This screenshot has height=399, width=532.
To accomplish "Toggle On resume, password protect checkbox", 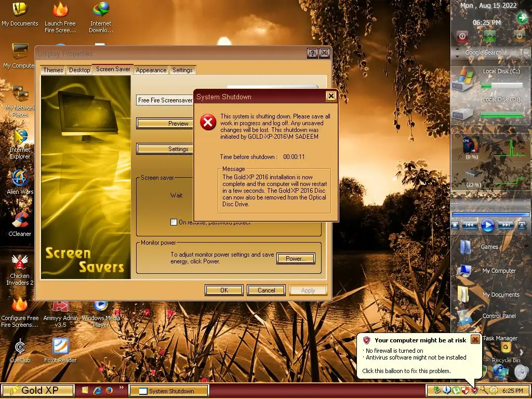I will tap(174, 222).
